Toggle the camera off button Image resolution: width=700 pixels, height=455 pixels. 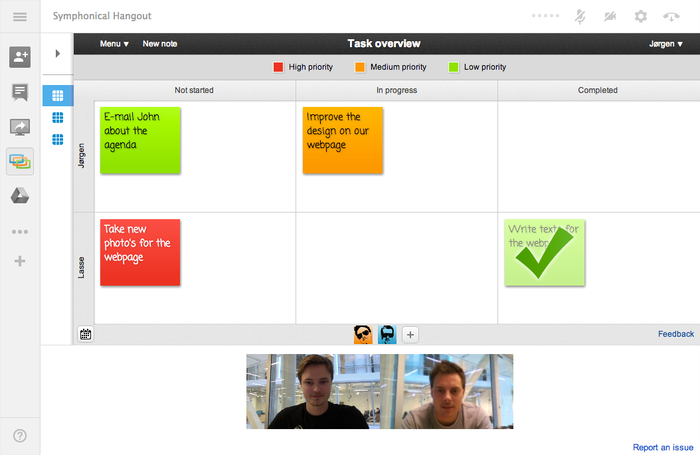[x=610, y=17]
